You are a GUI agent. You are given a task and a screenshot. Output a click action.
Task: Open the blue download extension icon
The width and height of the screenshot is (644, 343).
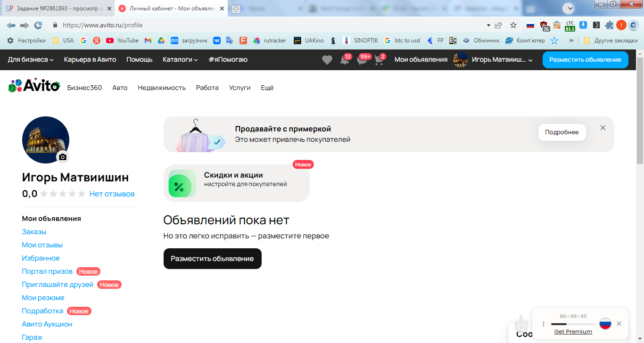(x=583, y=25)
